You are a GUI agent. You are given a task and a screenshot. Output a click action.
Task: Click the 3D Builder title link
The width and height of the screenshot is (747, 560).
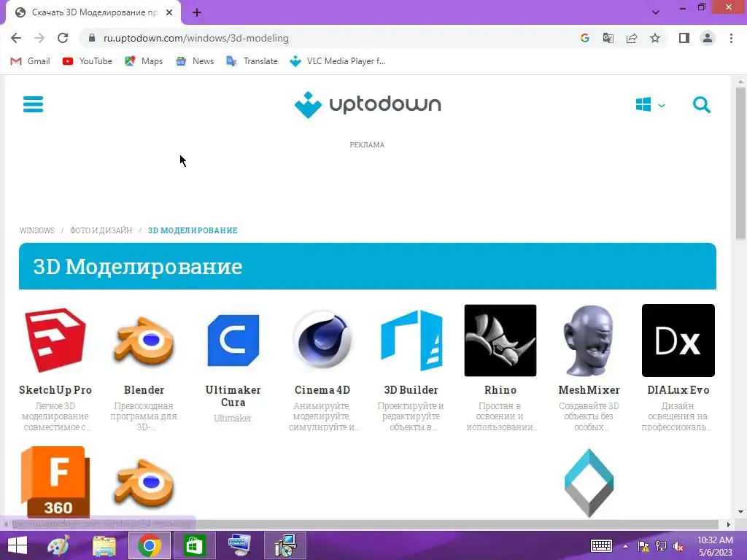click(x=411, y=390)
